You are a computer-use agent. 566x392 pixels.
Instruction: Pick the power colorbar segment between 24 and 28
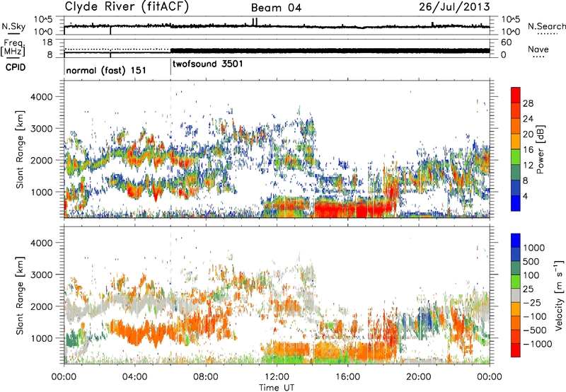(516, 110)
